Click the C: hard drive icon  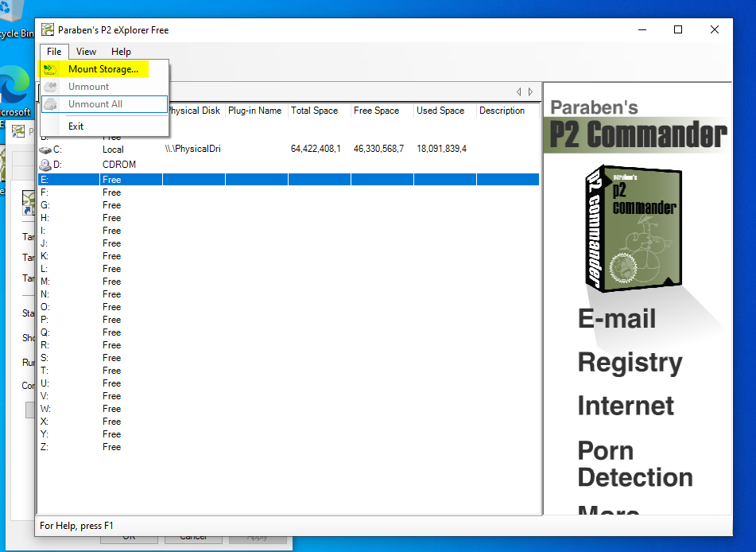point(45,149)
